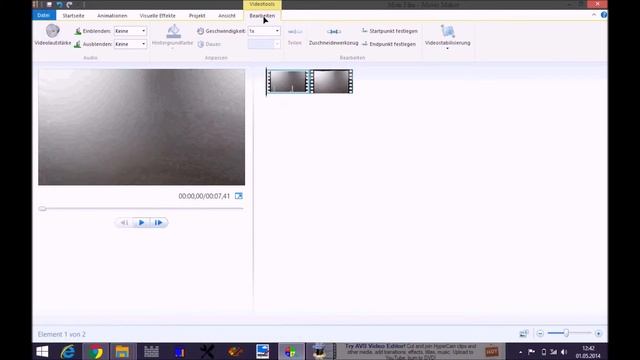Image resolution: width=640 pixels, height=360 pixels.
Task: Switch to the Ansicht tab
Action: (227, 16)
